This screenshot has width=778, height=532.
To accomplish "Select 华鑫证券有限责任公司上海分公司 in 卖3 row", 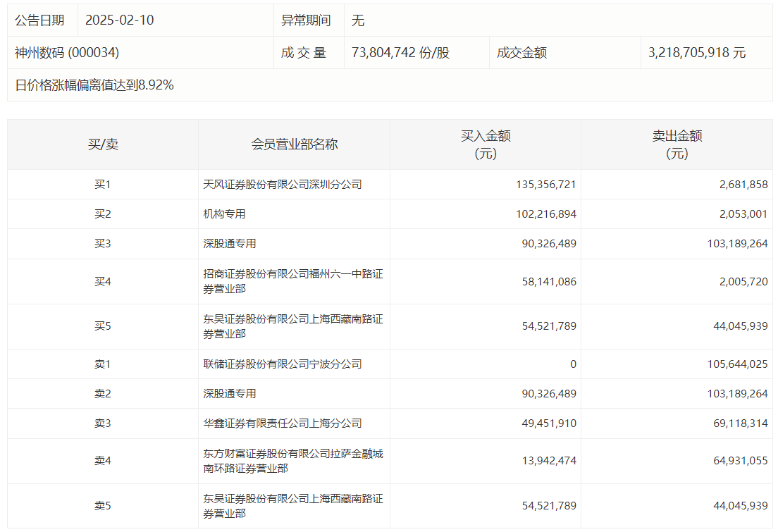I will tap(282, 423).
